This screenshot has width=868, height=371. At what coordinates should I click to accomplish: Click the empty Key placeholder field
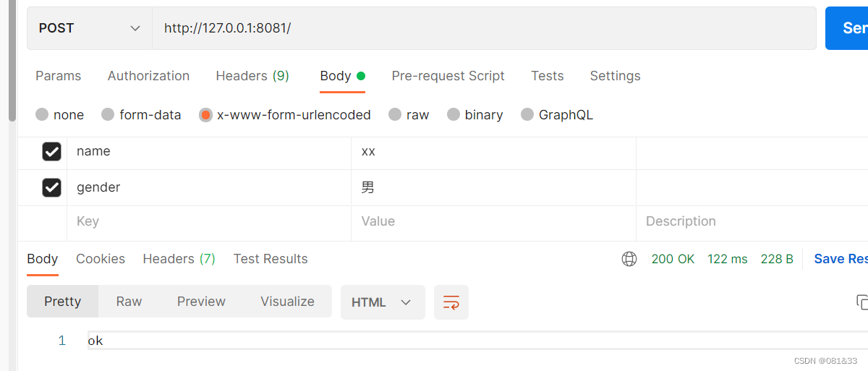pyautogui.click(x=208, y=221)
